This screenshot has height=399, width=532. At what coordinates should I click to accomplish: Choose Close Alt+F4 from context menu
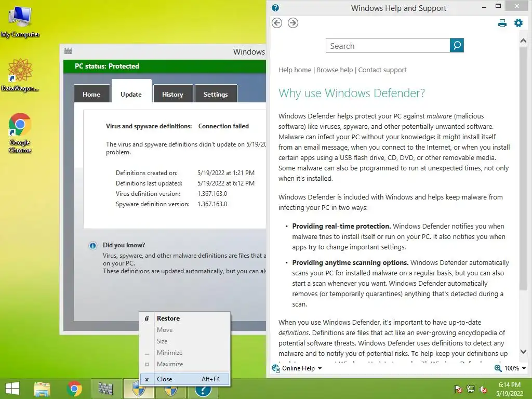185,379
